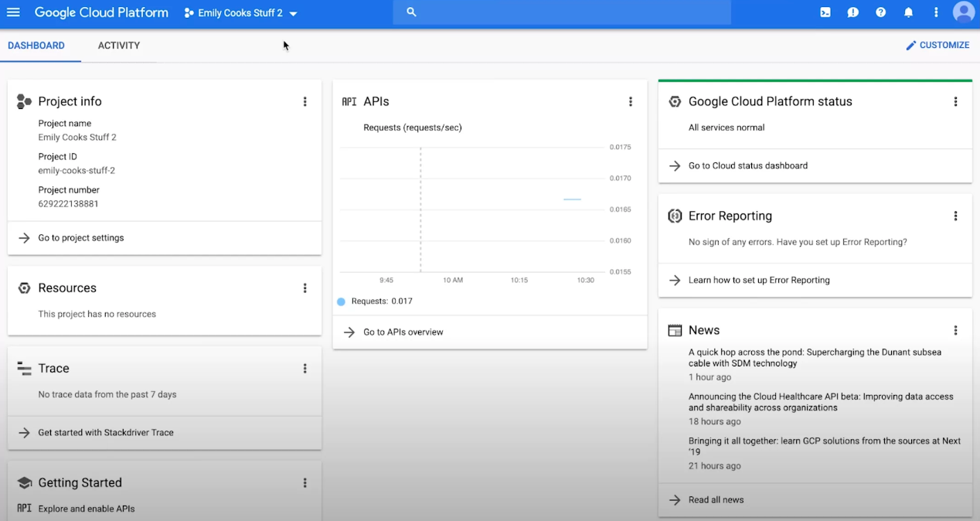980x521 pixels.
Task: Click the project name value Emily Cooks Stuff 2
Action: pos(77,138)
